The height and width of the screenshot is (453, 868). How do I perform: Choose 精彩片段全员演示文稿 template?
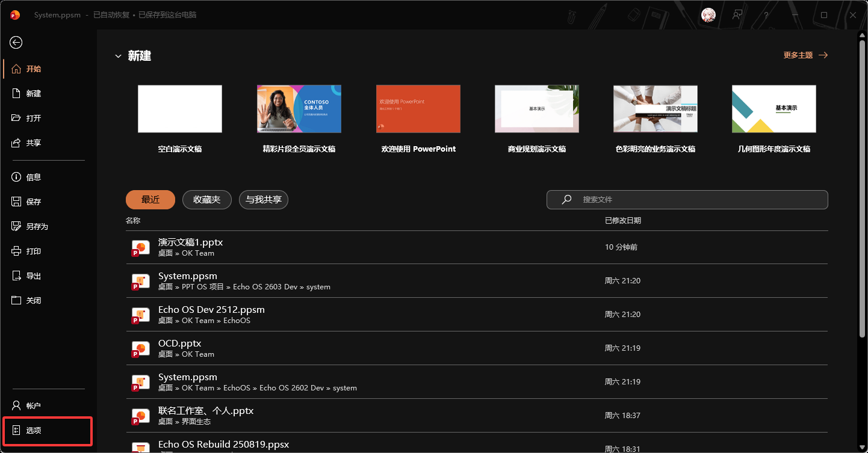(299, 109)
